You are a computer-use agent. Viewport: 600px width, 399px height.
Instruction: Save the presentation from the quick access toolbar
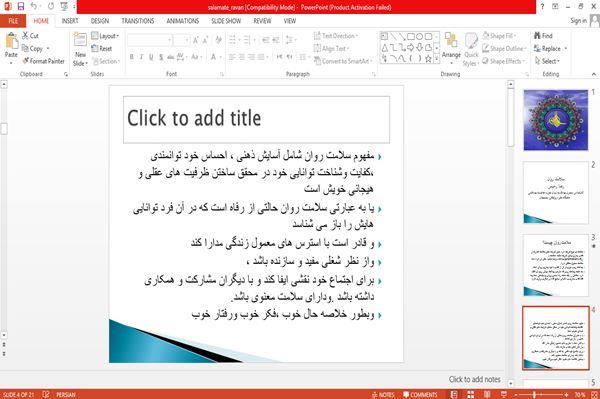[21, 7]
